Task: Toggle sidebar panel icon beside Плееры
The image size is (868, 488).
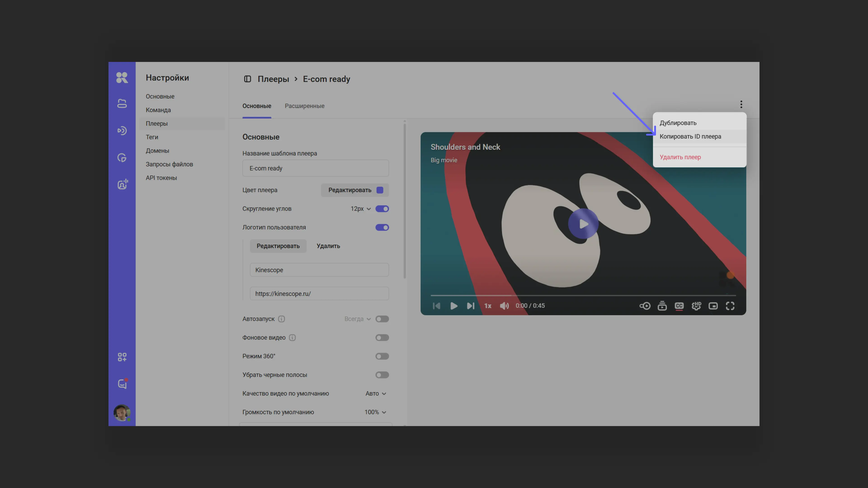Action: pyautogui.click(x=247, y=79)
